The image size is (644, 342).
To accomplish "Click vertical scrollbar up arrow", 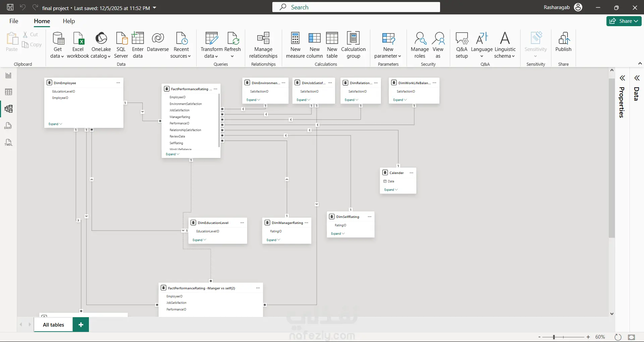I will (x=612, y=70).
